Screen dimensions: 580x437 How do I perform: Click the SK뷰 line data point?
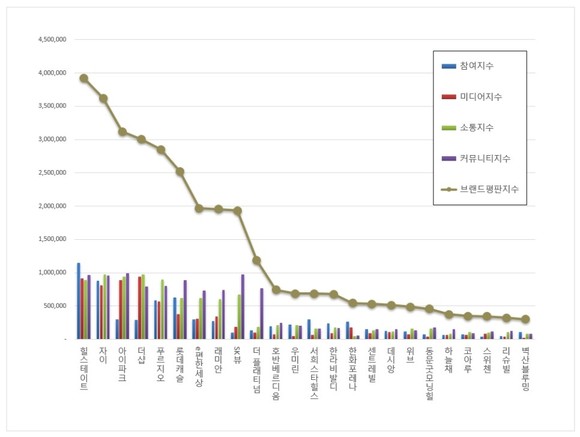(x=237, y=211)
